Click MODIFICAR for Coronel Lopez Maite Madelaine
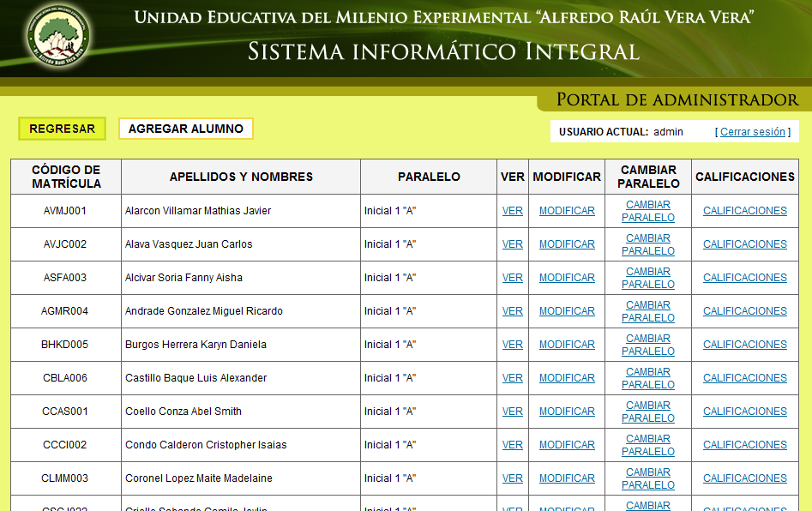Screen dimensions: 812x511 pos(567,478)
